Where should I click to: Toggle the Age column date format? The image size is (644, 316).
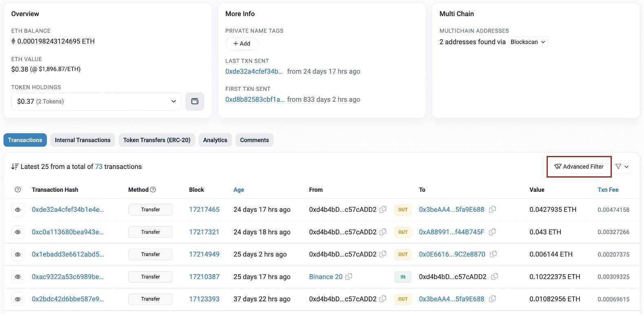(x=239, y=190)
